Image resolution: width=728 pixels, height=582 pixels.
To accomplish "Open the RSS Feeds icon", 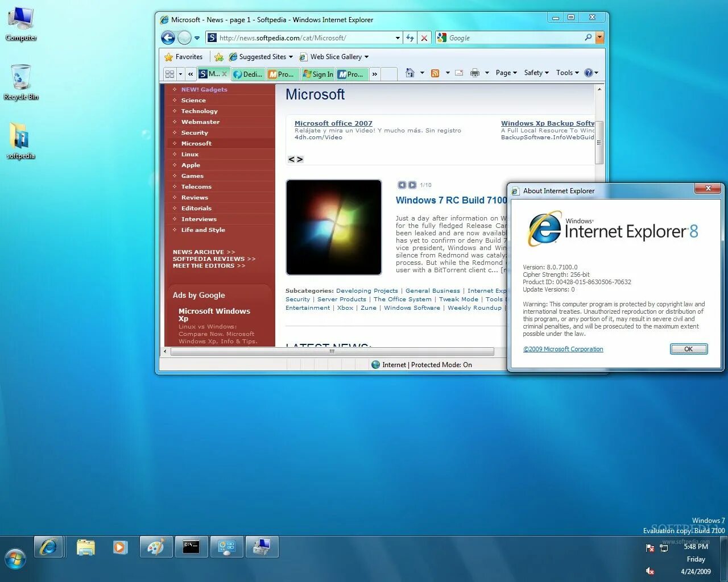I will 435,73.
